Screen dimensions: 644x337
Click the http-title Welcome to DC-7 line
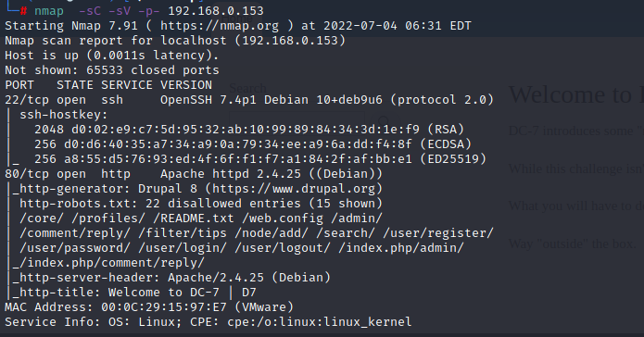click(x=133, y=293)
